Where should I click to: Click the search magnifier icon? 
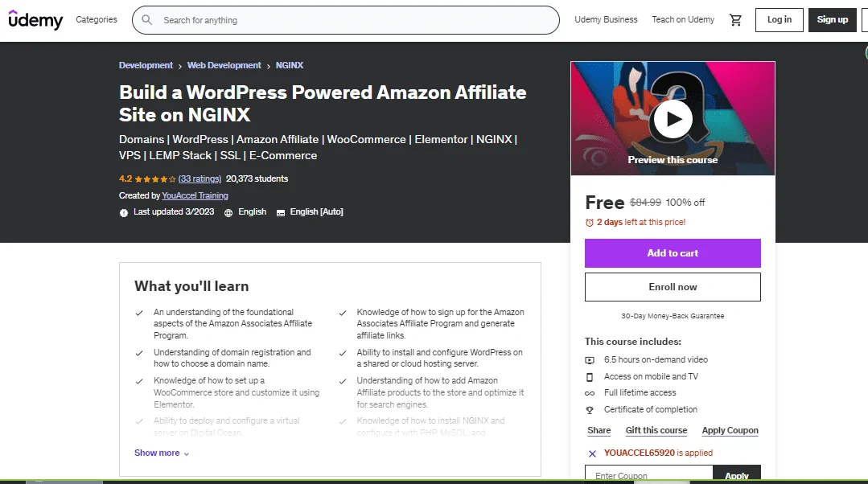tap(146, 20)
